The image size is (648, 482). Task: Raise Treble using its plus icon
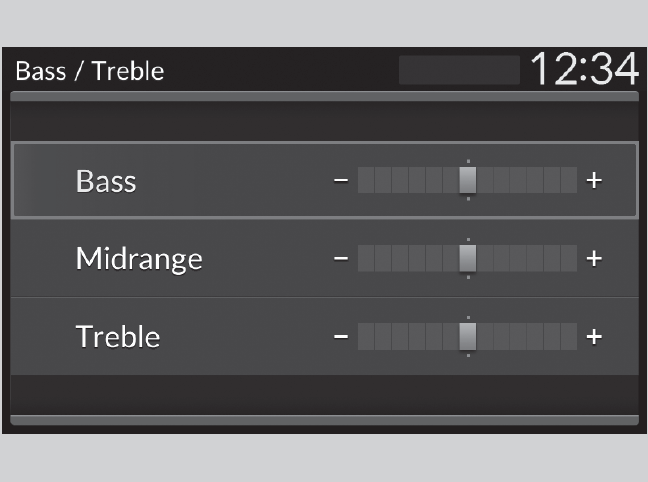[x=594, y=336]
